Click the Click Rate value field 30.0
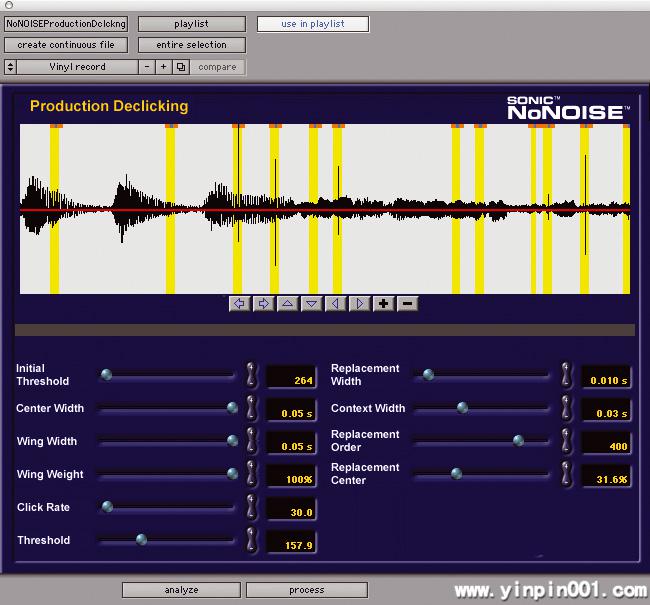Viewport: 650px width, 605px height. 291,509
